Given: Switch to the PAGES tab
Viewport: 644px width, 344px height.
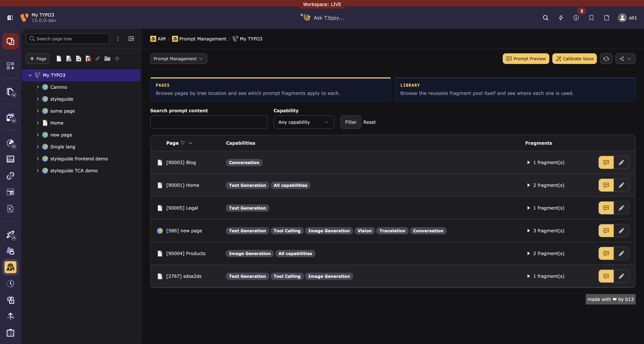Looking at the screenshot, I should point(270,89).
